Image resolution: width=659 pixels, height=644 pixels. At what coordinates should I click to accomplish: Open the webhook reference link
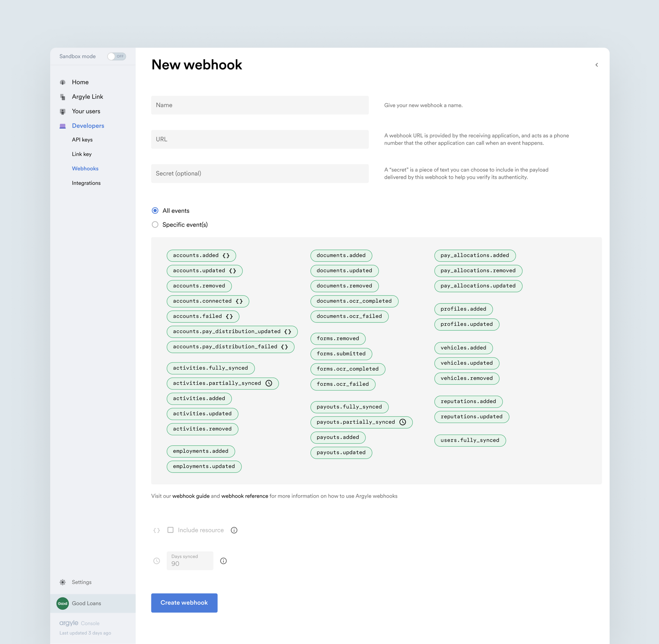[x=244, y=496]
